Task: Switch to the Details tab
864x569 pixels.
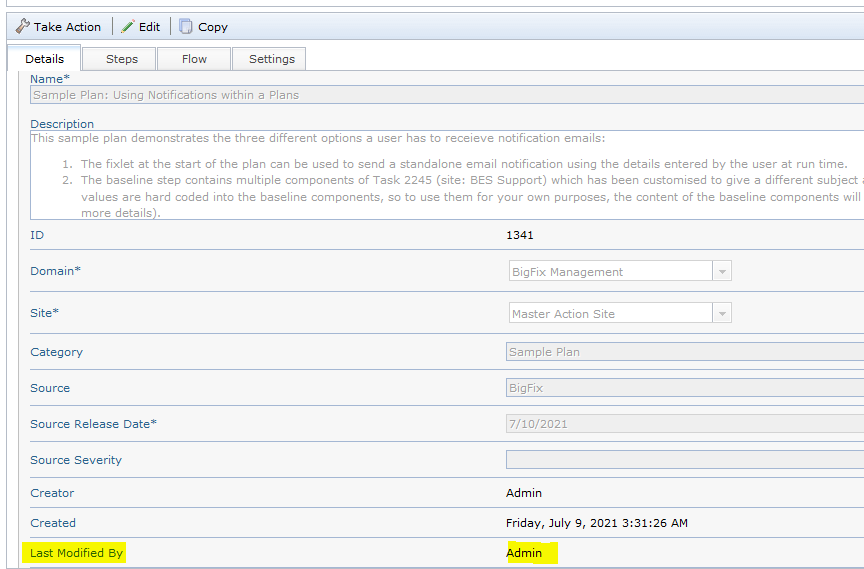Action: point(44,59)
